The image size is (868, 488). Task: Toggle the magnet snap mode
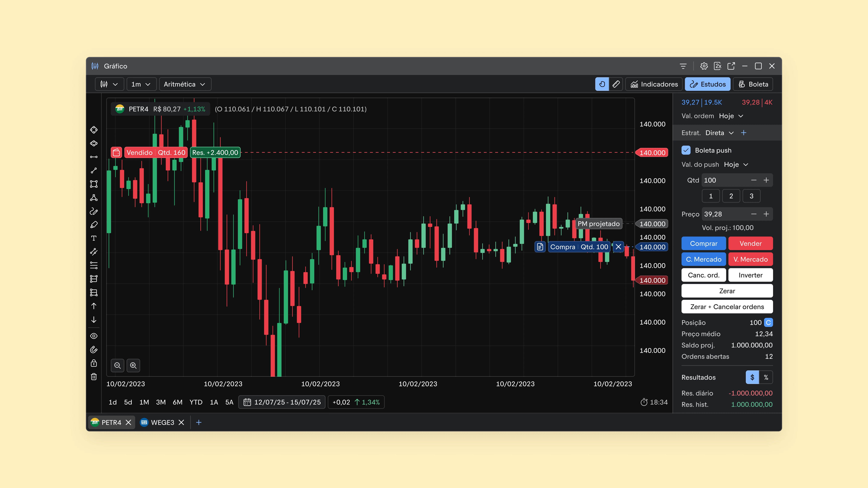94,350
